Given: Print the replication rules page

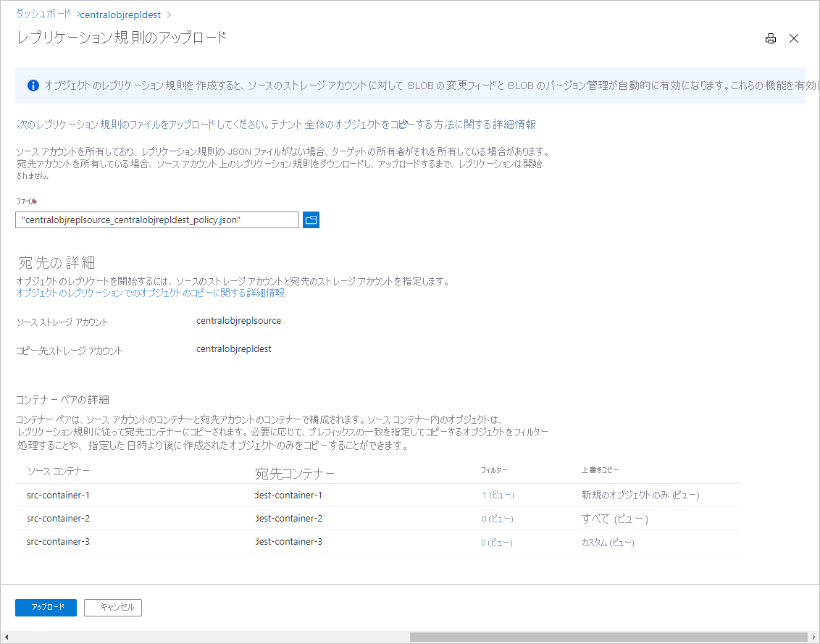Looking at the screenshot, I should click(x=771, y=38).
